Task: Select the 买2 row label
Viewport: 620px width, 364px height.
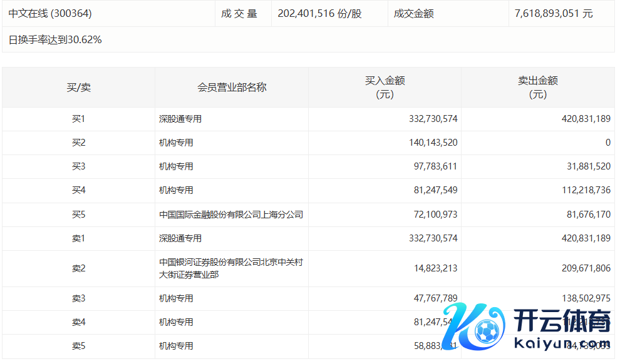Action: [78, 143]
